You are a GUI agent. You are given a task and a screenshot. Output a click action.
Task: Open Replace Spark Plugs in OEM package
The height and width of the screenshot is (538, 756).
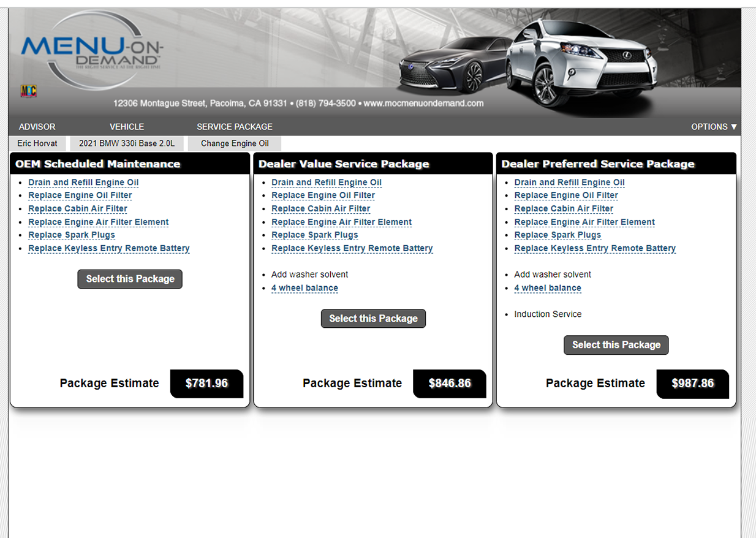[x=72, y=235]
